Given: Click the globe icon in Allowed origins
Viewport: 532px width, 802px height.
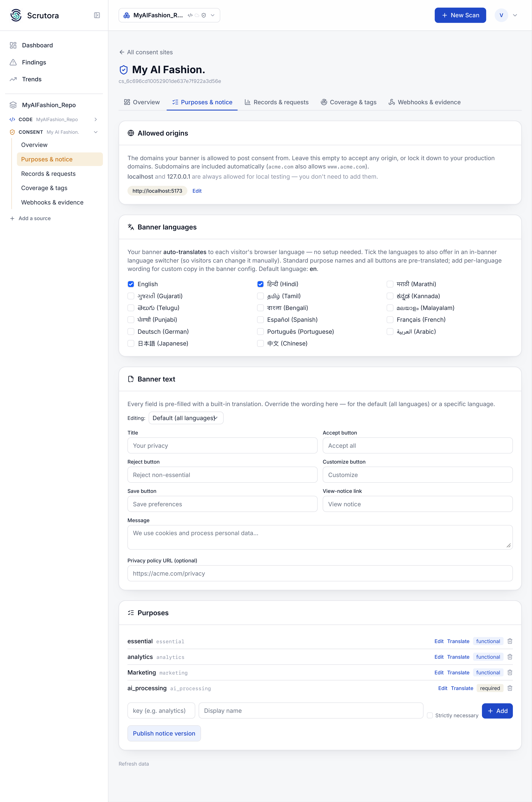Looking at the screenshot, I should coord(131,133).
